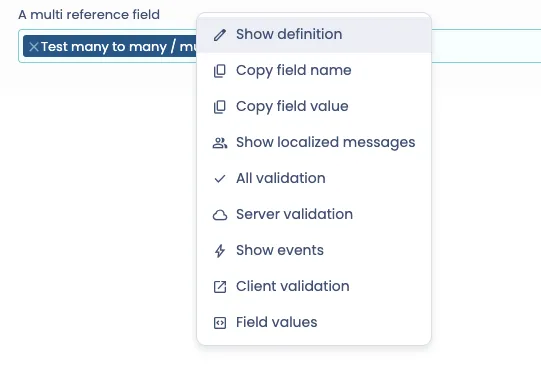Click the code box icon beside Field values
Screen dimensions: 541x375
[220, 323]
